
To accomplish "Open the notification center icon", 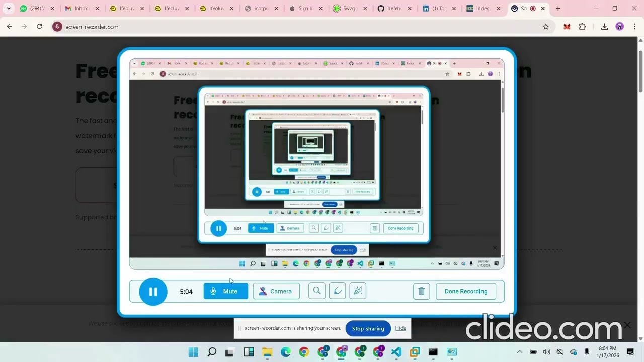I will (x=630, y=352).
